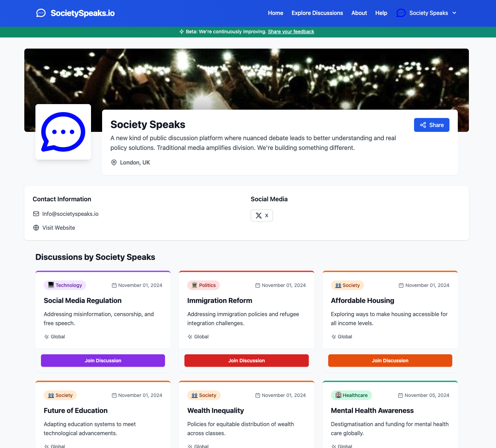Join the Affordable Housing discussion

pos(390,361)
